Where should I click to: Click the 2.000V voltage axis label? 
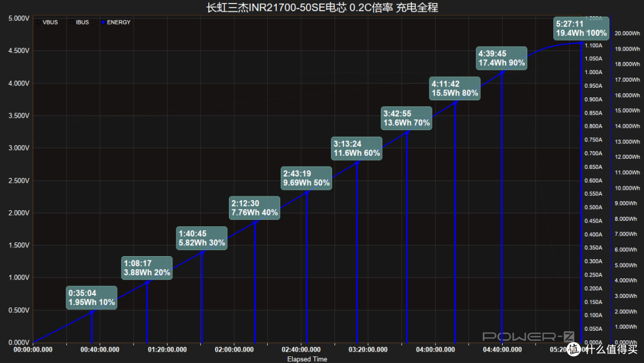point(19,213)
